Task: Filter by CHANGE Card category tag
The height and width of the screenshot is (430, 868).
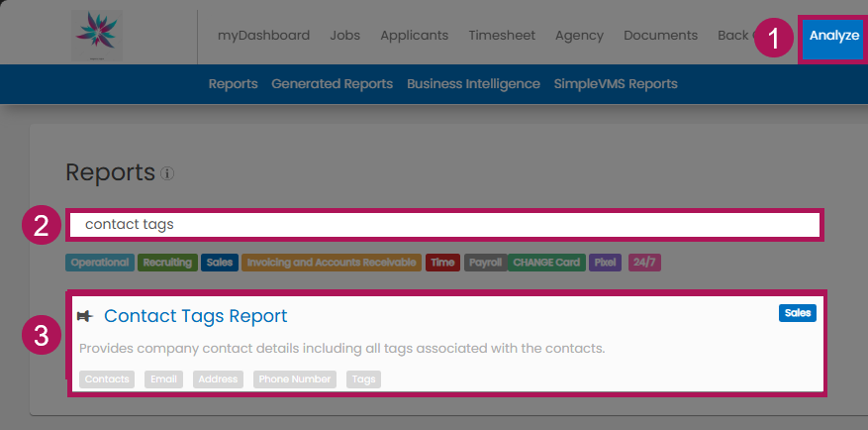Action: [x=546, y=263]
